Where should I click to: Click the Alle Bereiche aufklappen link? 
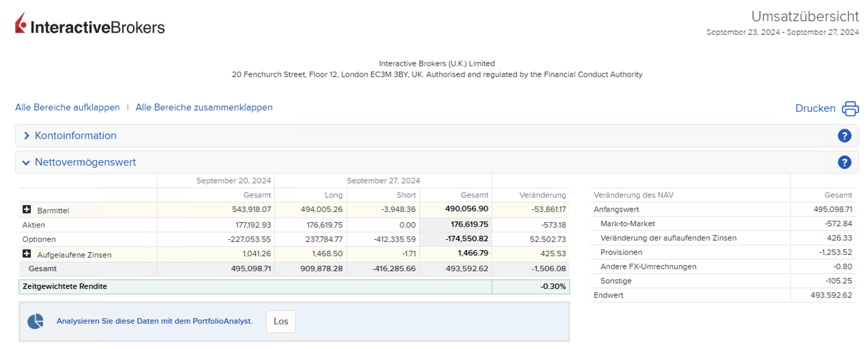click(68, 107)
